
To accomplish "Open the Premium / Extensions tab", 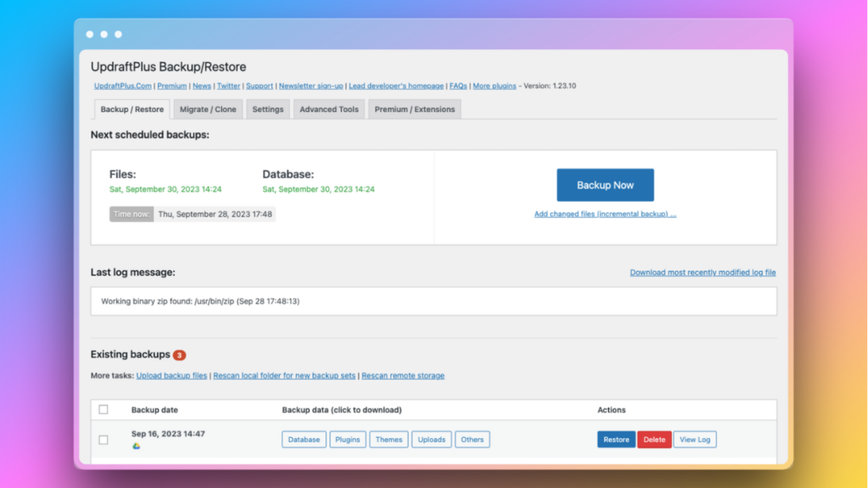I will (415, 109).
